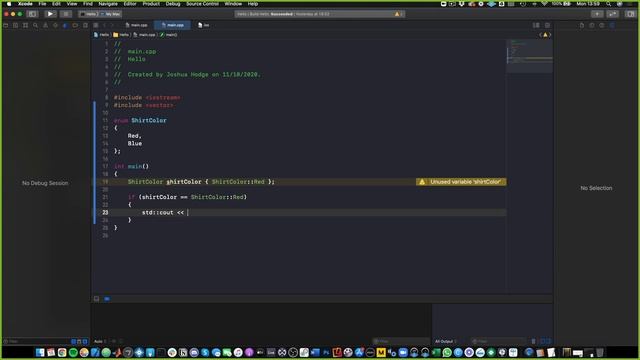Show the Source Control navigator
The height and width of the screenshot is (360, 640).
pyautogui.click(x=16, y=25)
